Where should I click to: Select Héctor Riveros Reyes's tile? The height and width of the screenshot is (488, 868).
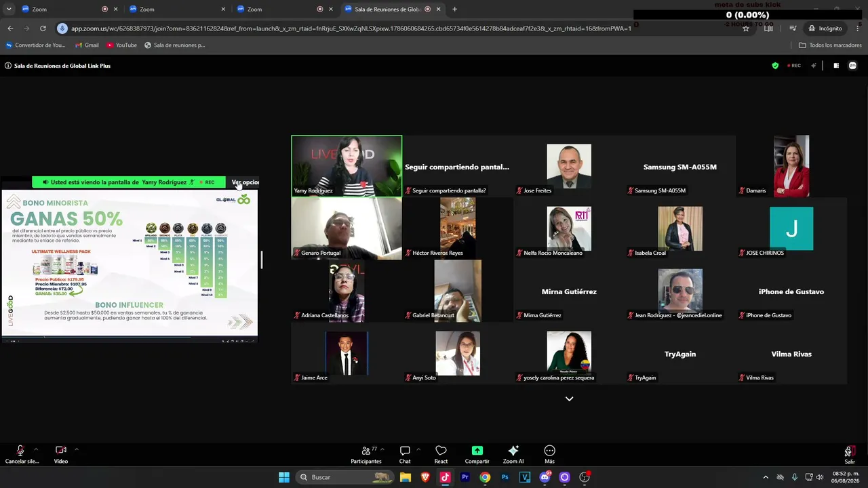tap(458, 228)
